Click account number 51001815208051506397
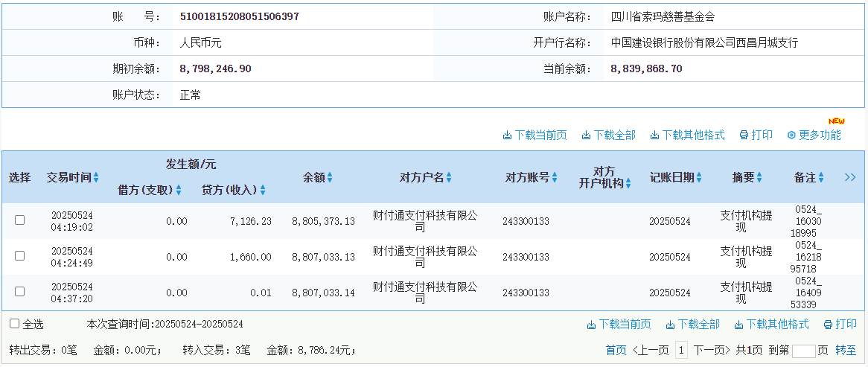Image resolution: width=868 pixels, height=367 pixels. 240,16
